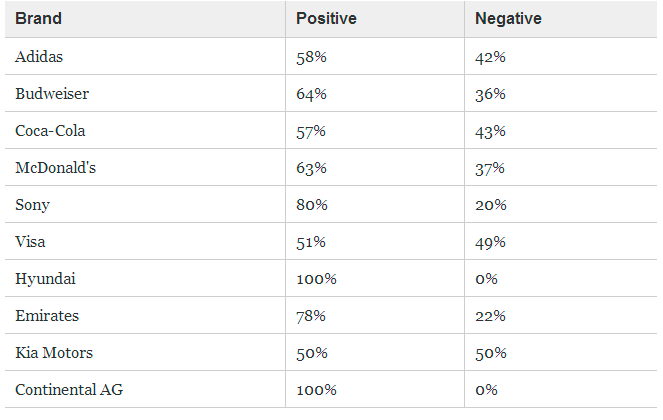This screenshot has width=663, height=420.
Task: Click Emirates 78% positive value
Action: click(311, 315)
